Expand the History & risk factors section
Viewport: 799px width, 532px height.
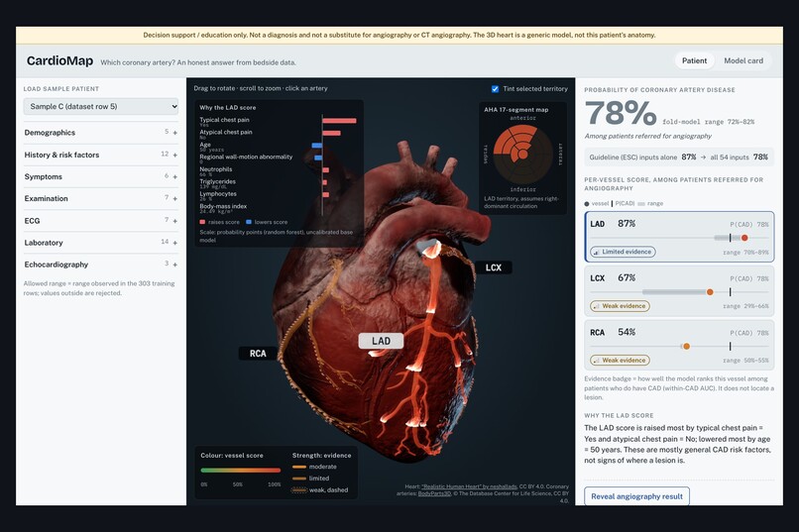point(101,155)
